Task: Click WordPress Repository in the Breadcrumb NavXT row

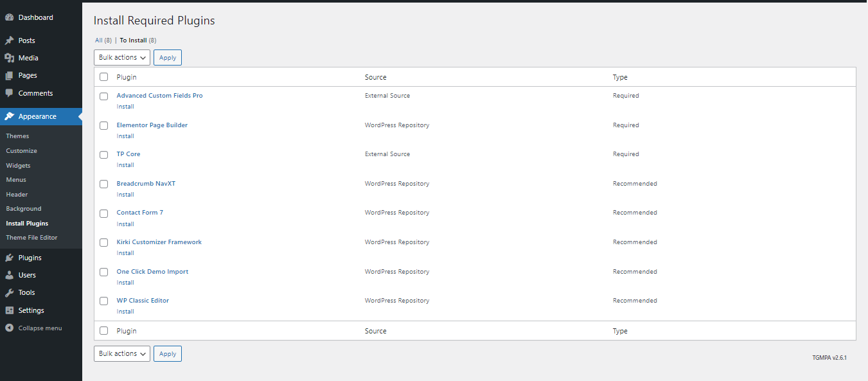Action: (x=397, y=184)
